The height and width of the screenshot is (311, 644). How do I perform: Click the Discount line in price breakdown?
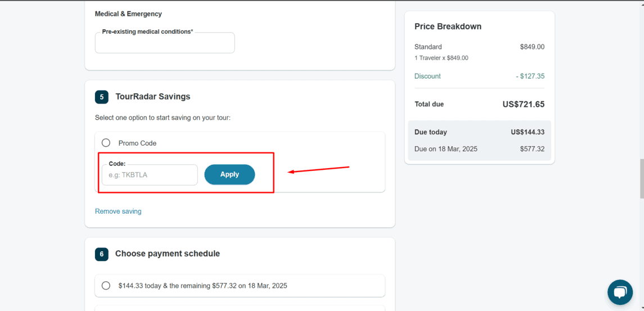click(479, 76)
